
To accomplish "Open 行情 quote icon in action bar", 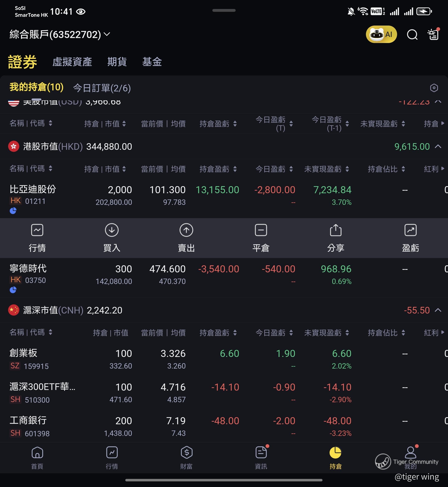I will 37,230.
